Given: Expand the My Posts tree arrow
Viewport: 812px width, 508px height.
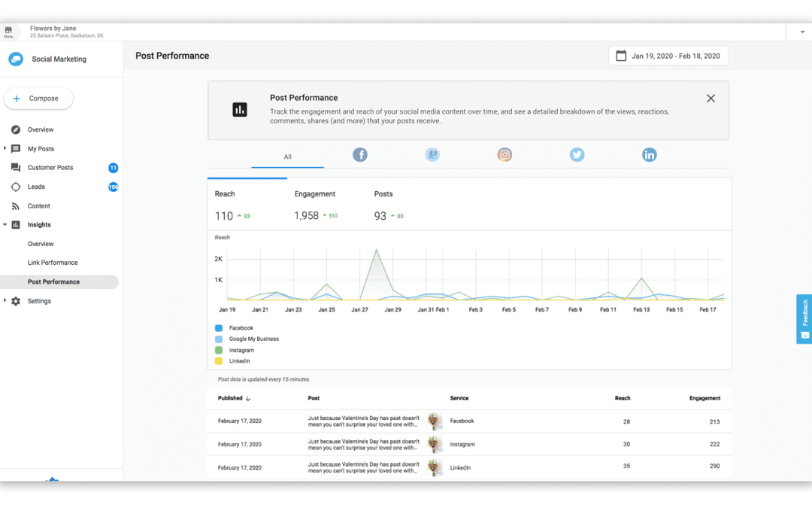Looking at the screenshot, I should (5, 149).
